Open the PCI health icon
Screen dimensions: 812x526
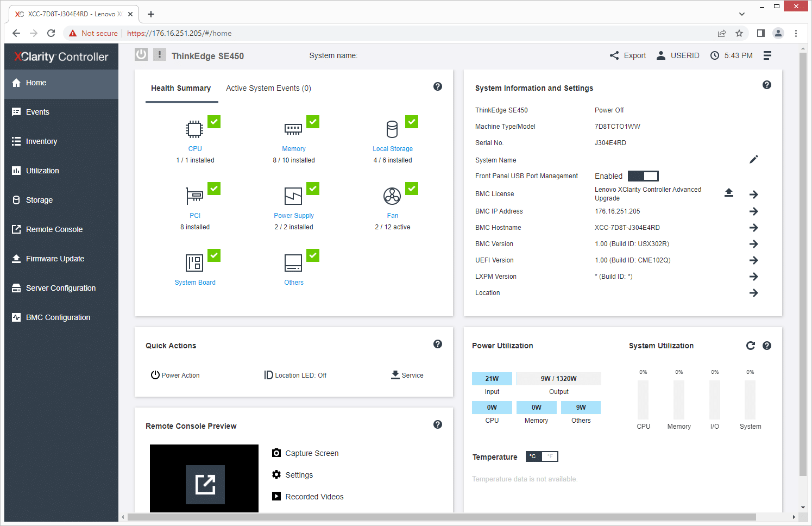[194, 196]
